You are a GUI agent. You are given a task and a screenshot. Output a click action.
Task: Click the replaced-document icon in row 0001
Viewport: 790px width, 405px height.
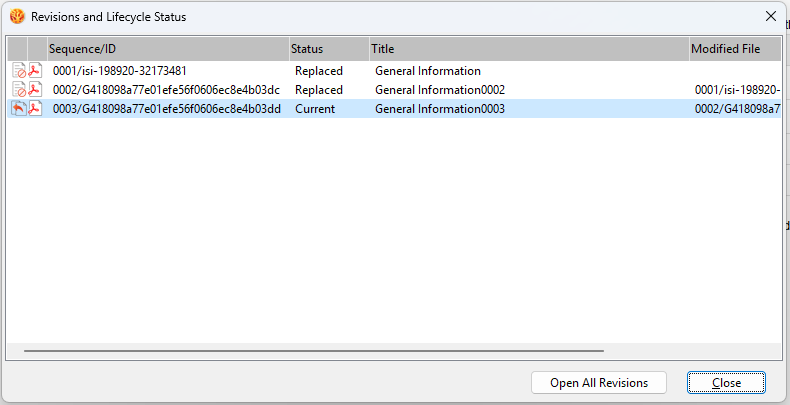pyautogui.click(x=19, y=71)
